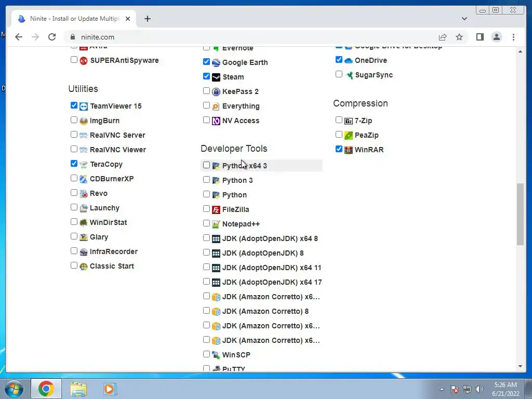Image resolution: width=532 pixels, height=399 pixels.
Task: Click the scrollbar up arrow
Action: [520, 51]
